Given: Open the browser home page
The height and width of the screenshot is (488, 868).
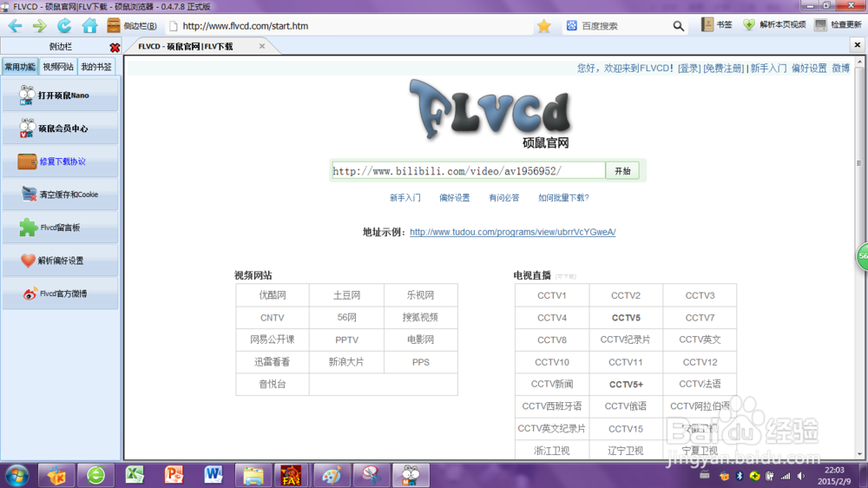Looking at the screenshot, I should [x=89, y=26].
